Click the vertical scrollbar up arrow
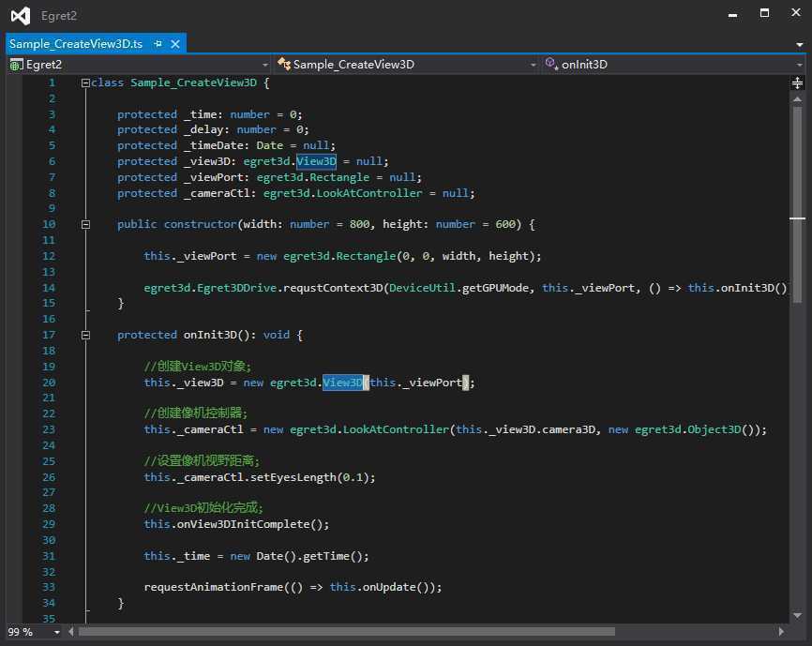This screenshot has width=812, height=646. [798, 98]
